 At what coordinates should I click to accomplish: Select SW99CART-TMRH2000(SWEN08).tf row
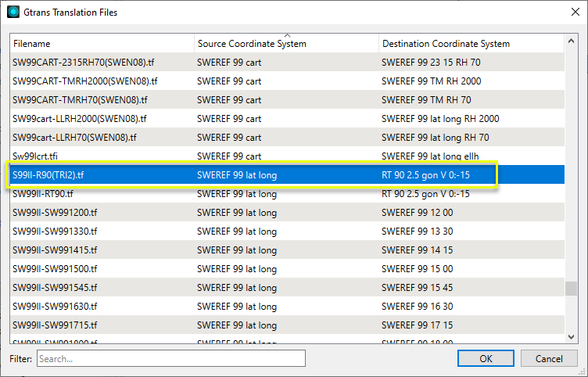[x=85, y=81]
